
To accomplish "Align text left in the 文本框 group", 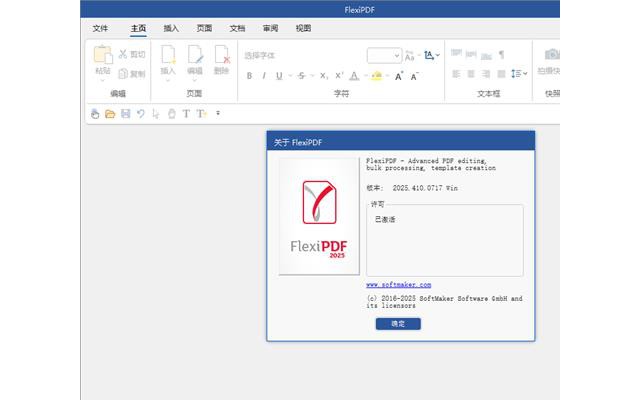I will pos(456,74).
